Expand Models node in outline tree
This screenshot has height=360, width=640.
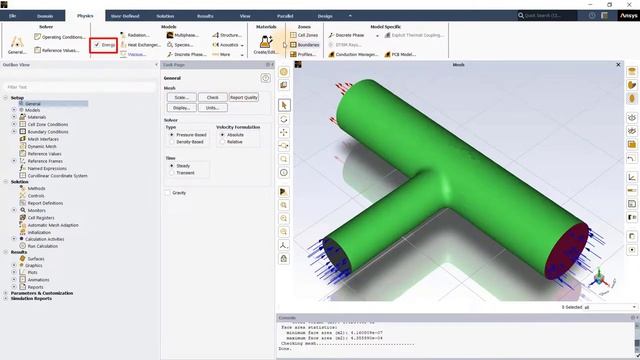[x=14, y=110]
